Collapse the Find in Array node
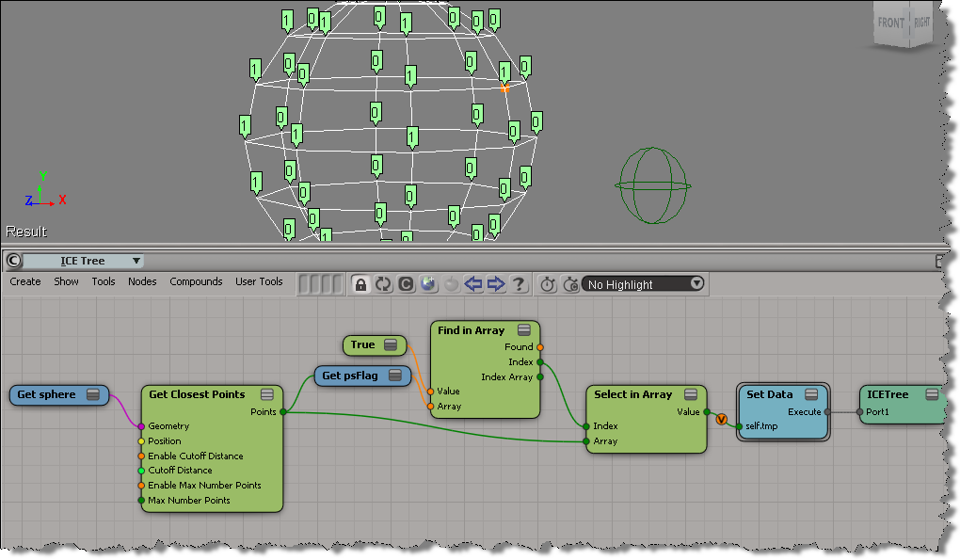 (523, 330)
